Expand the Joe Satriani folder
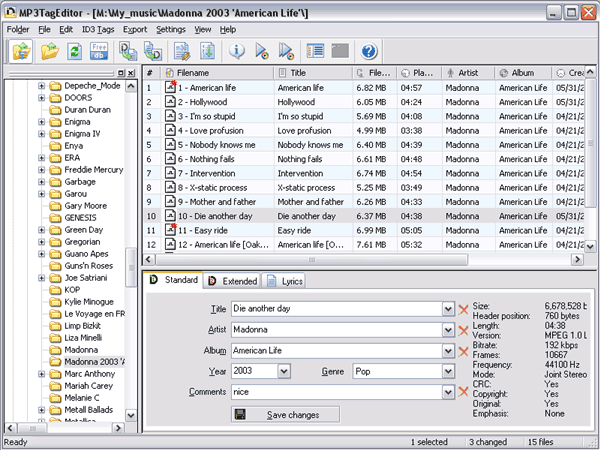600x450 pixels. (41, 278)
